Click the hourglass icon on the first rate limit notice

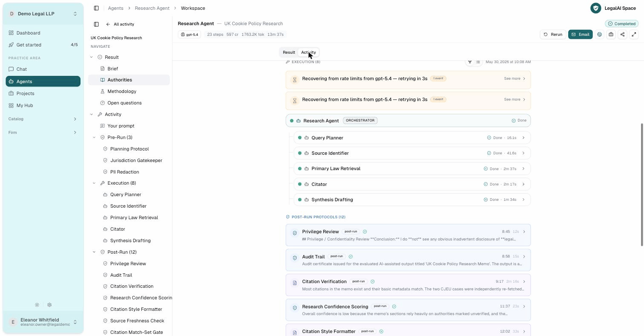294,80
